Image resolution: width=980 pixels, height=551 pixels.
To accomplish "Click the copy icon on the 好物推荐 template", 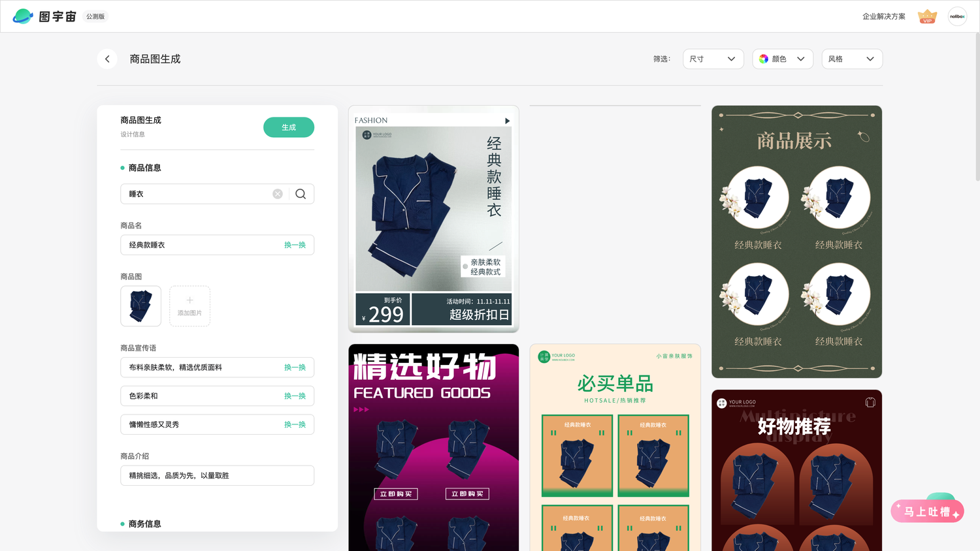I will pyautogui.click(x=870, y=403).
